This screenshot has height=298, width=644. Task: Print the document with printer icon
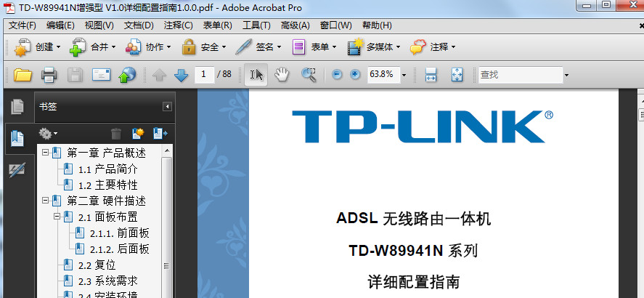tap(49, 74)
